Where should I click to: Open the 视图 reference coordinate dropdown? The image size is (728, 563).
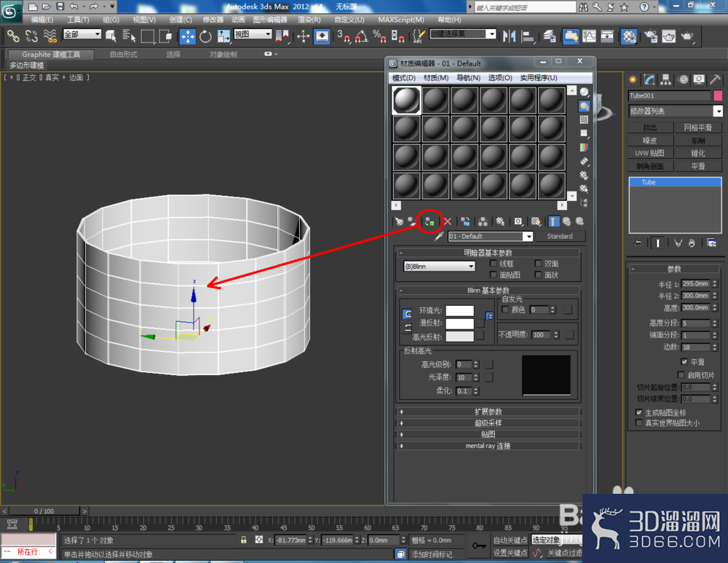(253, 34)
